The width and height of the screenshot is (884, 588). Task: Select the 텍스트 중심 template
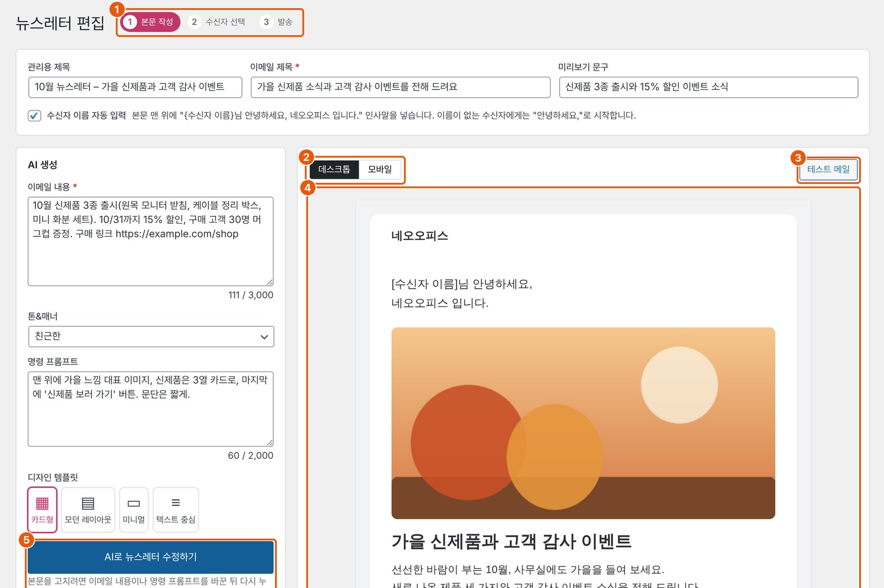pos(176,510)
